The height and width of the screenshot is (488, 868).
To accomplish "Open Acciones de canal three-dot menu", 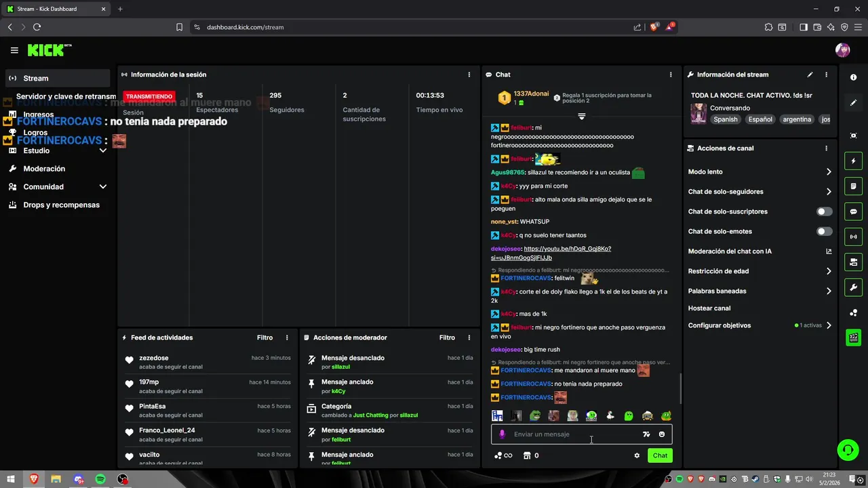I will (826, 148).
